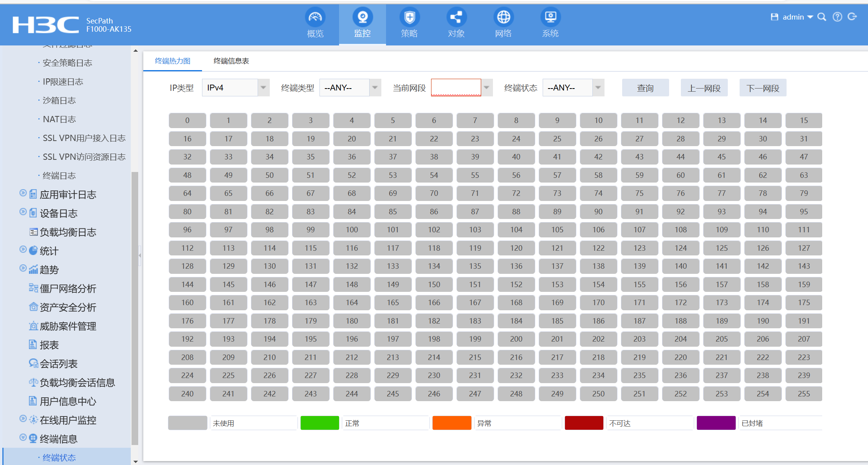Open the IP类型 IPv4 dropdown
This screenshot has width=868, height=465.
coord(263,88)
